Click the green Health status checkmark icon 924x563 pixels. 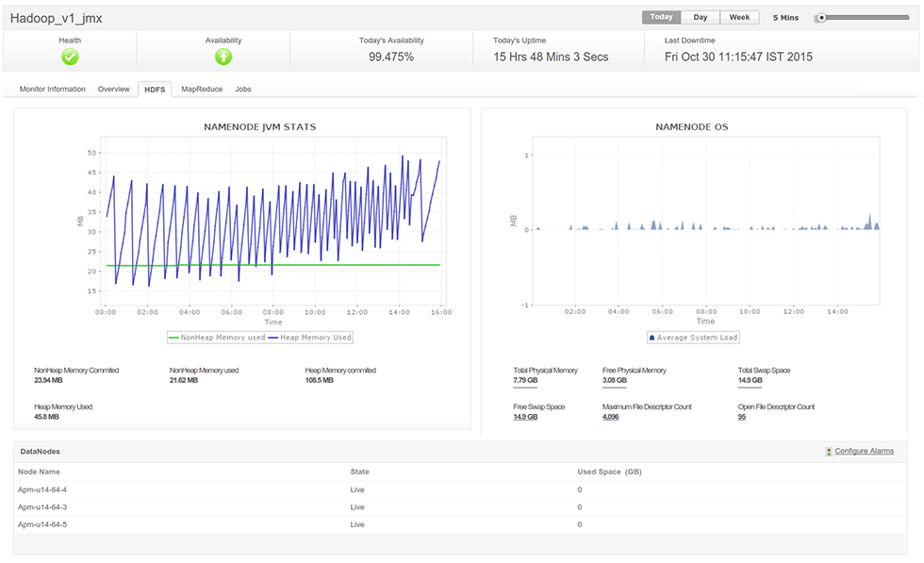tap(70, 57)
